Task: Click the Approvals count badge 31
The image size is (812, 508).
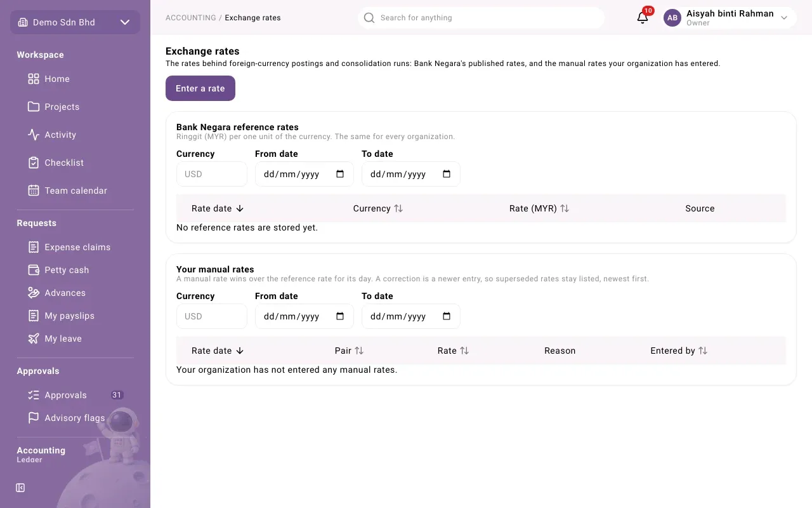Action: [117, 395]
